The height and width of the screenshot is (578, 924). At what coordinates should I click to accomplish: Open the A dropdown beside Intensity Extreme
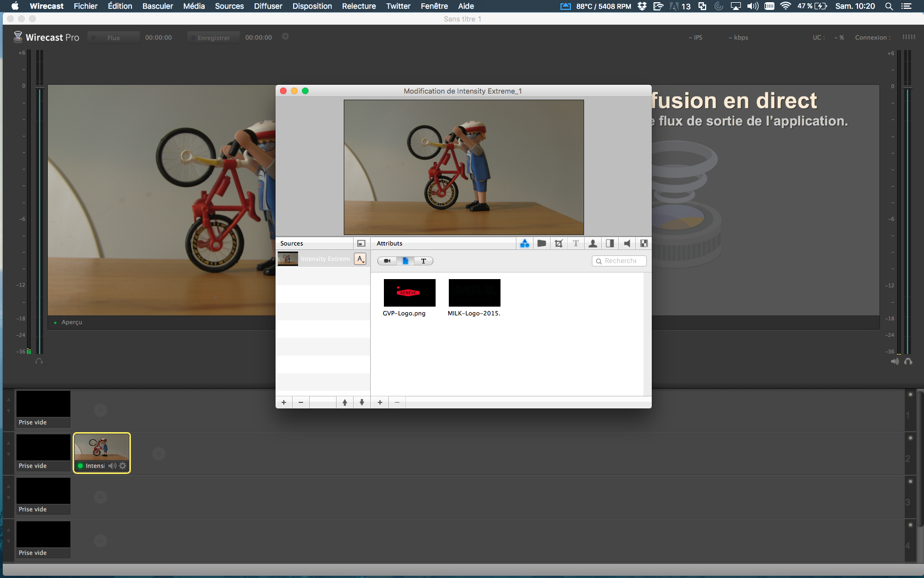360,259
